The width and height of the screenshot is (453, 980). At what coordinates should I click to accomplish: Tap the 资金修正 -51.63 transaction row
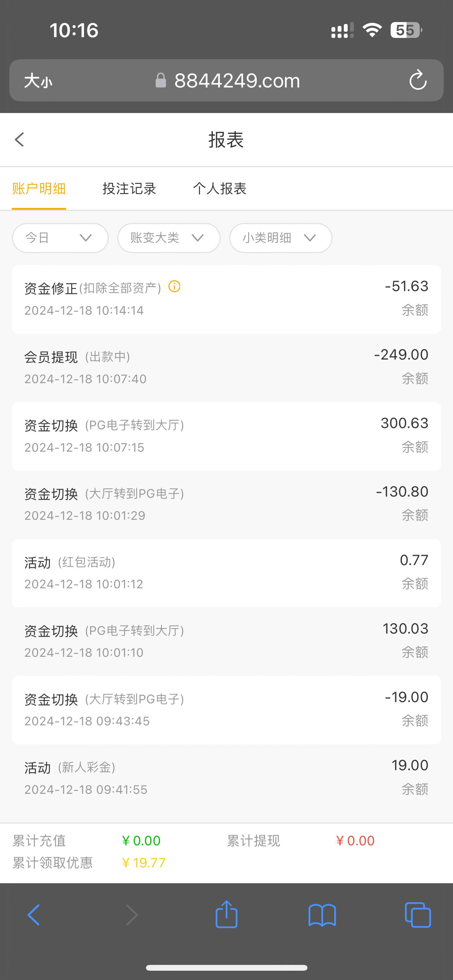pyautogui.click(x=226, y=299)
